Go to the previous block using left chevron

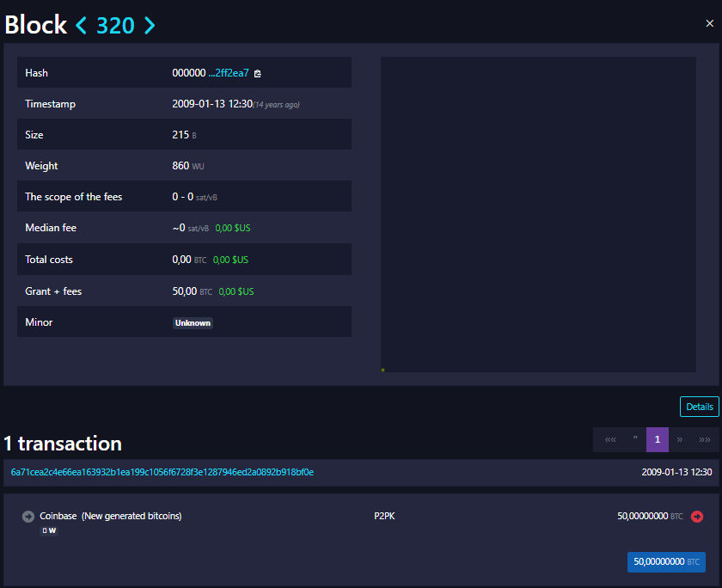[x=82, y=26]
